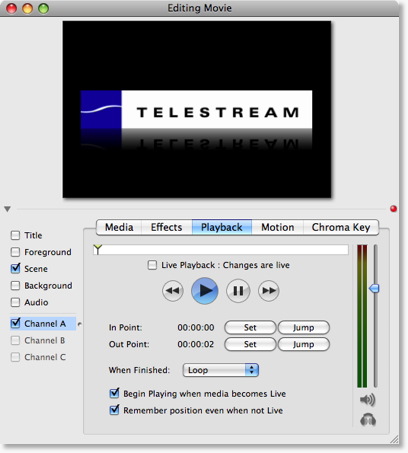Image resolution: width=408 pixels, height=453 pixels.
Task: Click the window resize grip corner
Action: tap(394, 440)
